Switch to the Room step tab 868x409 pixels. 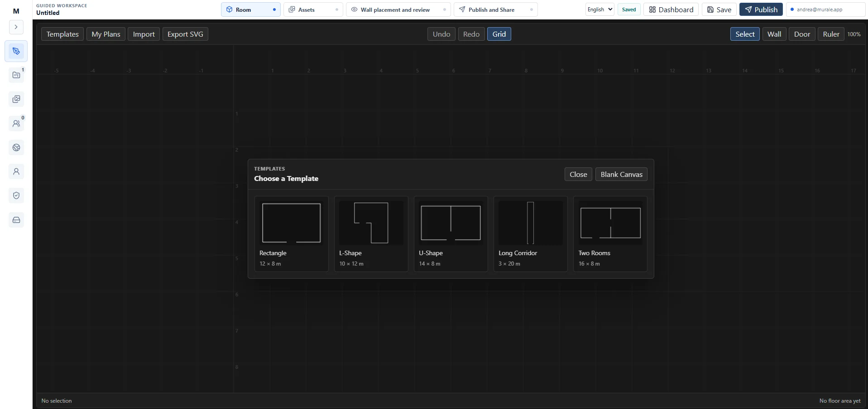[251, 10]
